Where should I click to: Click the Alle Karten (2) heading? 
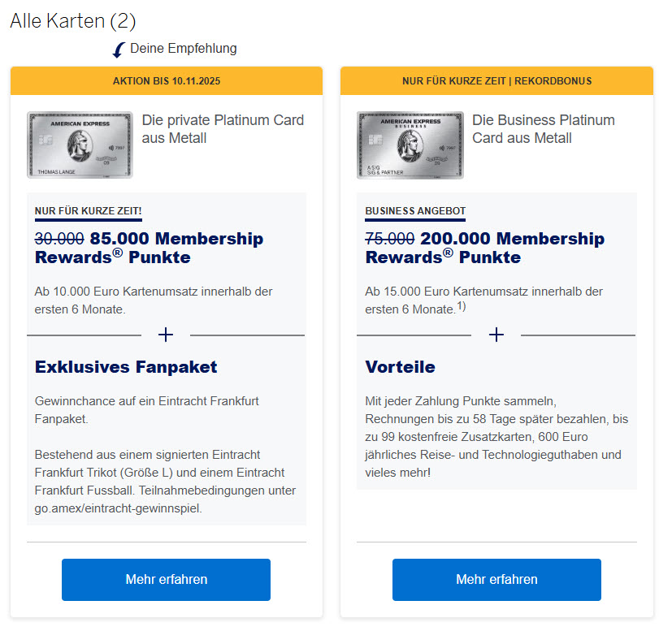click(73, 20)
